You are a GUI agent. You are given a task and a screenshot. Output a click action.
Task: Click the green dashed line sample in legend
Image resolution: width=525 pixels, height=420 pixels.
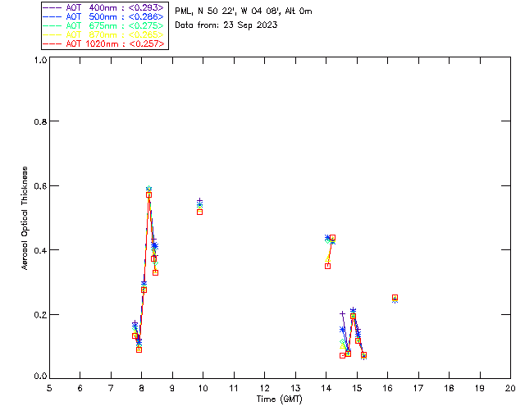[x=52, y=25]
